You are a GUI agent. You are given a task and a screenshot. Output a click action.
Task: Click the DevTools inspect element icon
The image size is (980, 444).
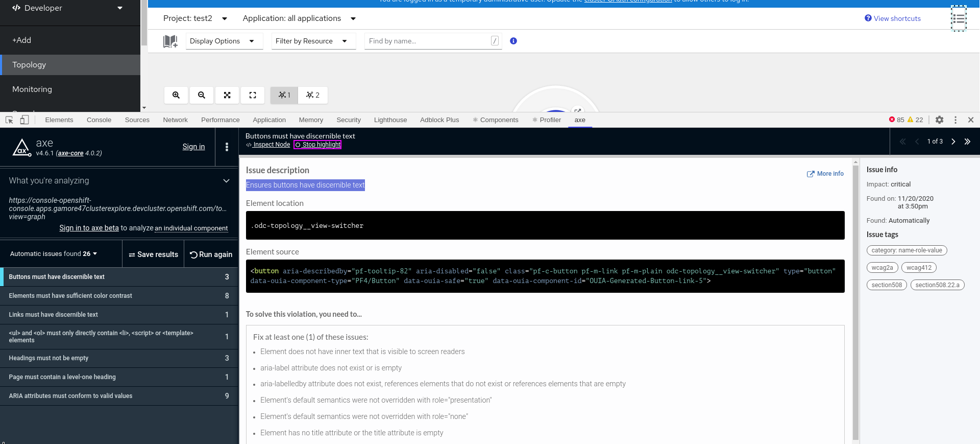pyautogui.click(x=9, y=120)
